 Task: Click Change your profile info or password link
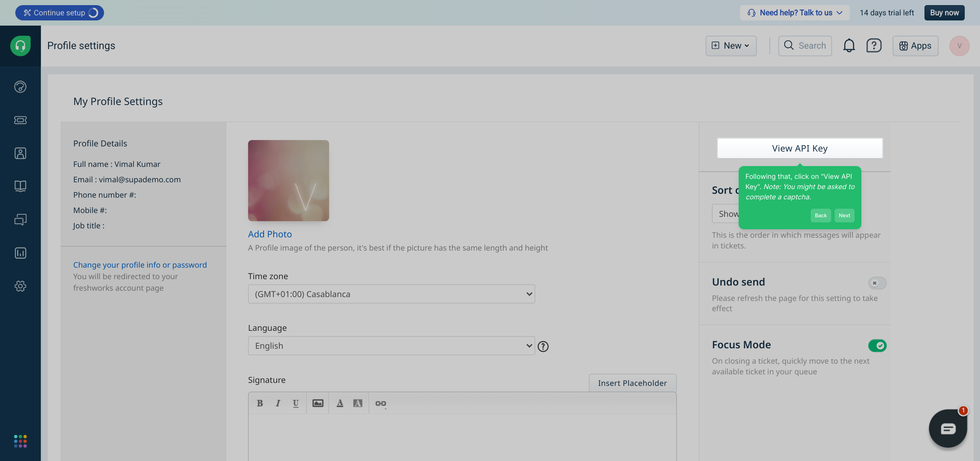pyautogui.click(x=140, y=265)
